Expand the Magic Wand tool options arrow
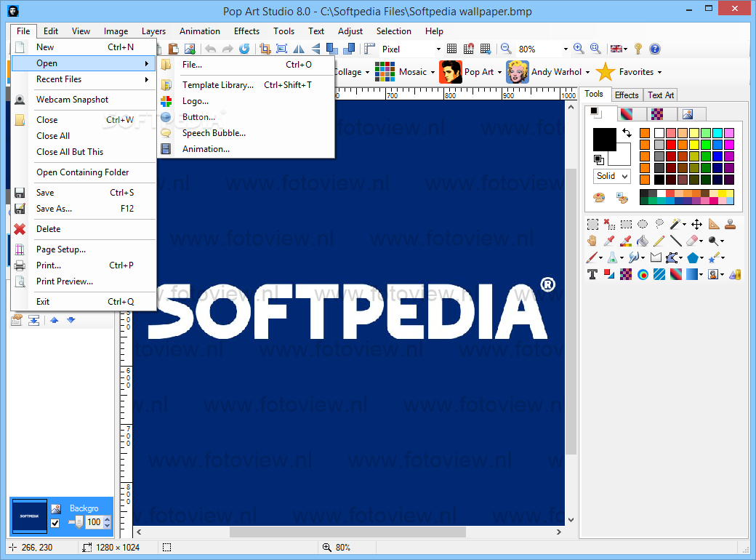The image size is (756, 560). coord(684,224)
